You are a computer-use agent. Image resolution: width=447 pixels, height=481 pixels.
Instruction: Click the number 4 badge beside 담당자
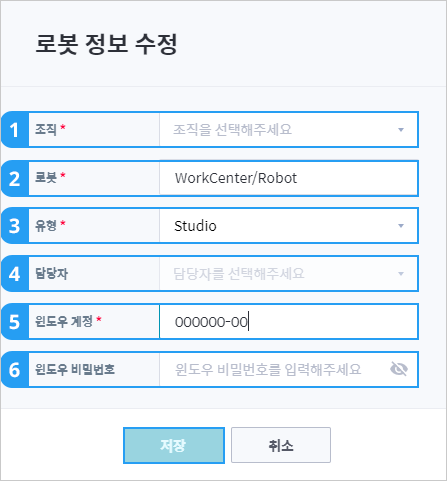tap(15, 274)
